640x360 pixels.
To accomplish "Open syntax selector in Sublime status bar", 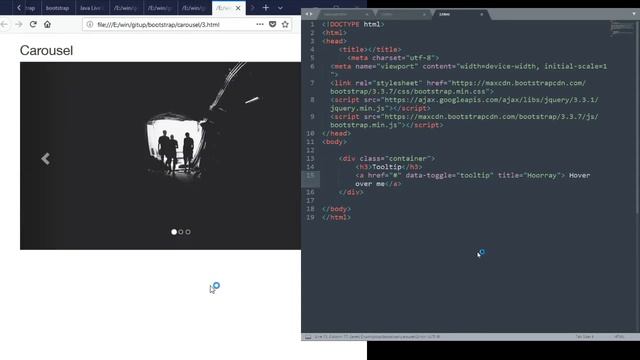I will click(619, 337).
